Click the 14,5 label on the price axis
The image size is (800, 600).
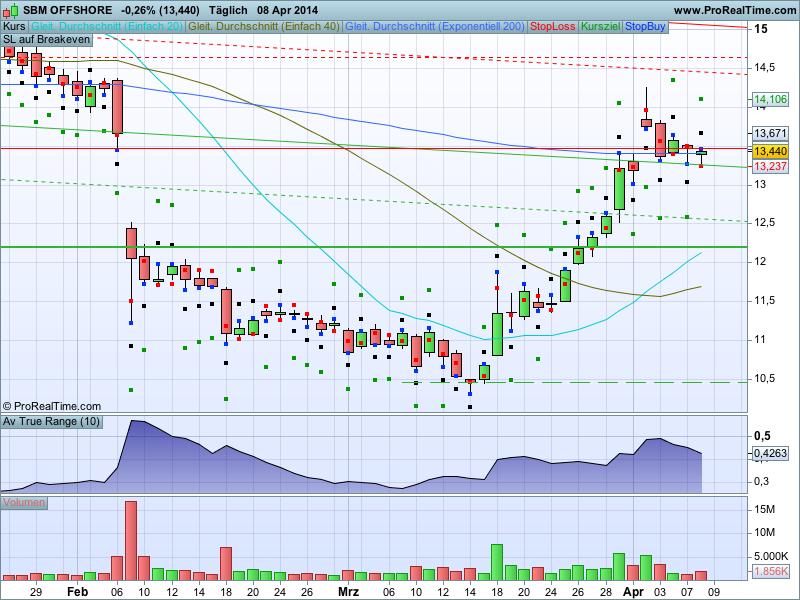click(x=764, y=67)
